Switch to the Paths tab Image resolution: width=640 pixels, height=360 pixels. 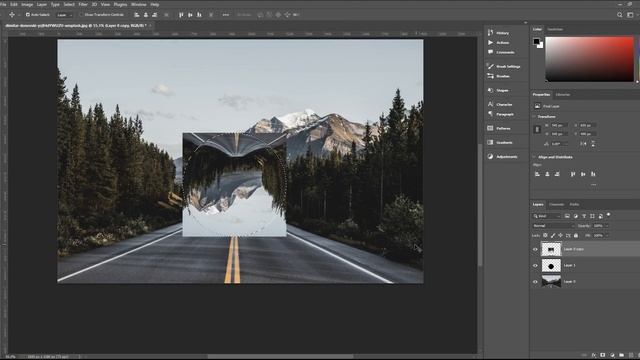point(574,204)
